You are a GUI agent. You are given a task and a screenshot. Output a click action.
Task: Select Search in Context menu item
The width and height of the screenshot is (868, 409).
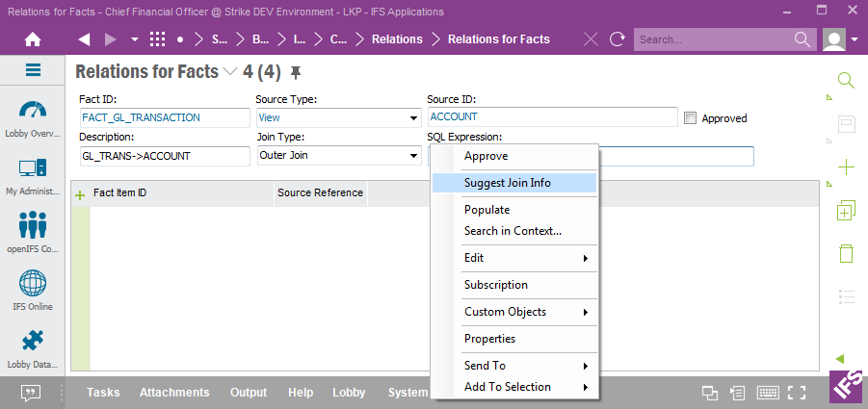tap(514, 231)
